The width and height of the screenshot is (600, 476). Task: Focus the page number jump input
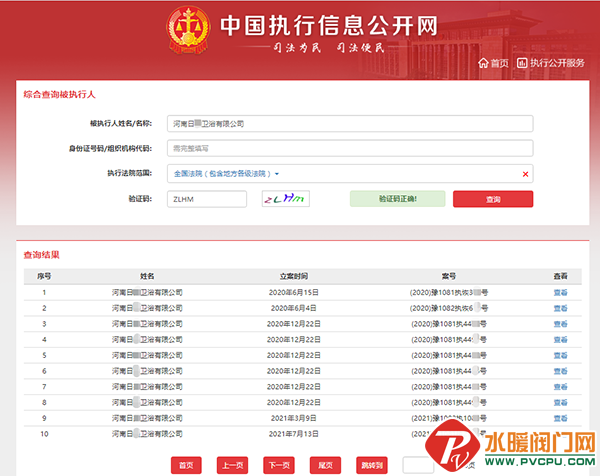tap(418, 465)
